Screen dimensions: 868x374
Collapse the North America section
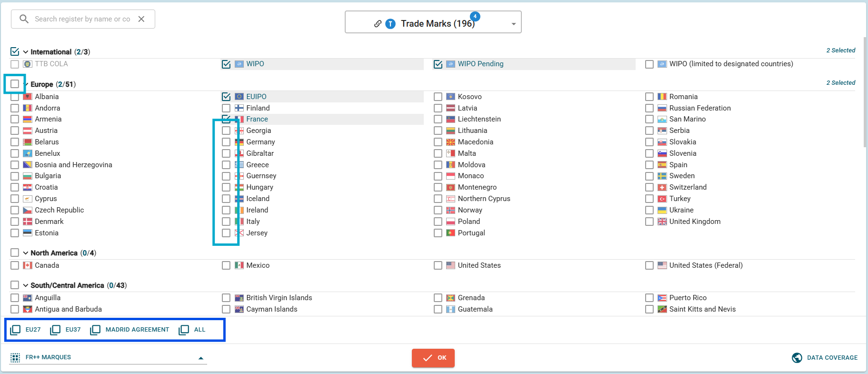(x=26, y=253)
